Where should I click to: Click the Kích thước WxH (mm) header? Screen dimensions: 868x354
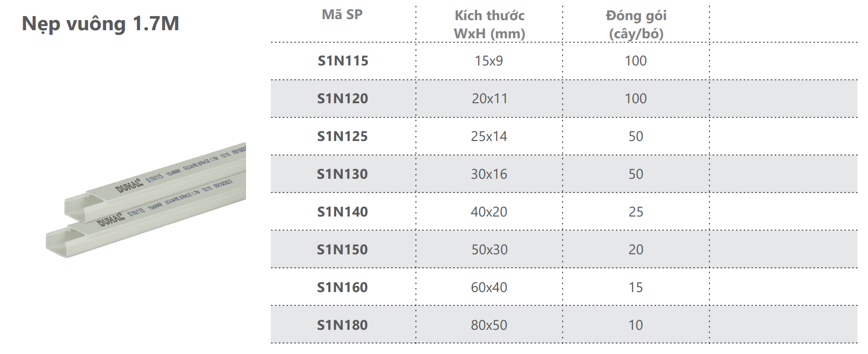pos(490,24)
